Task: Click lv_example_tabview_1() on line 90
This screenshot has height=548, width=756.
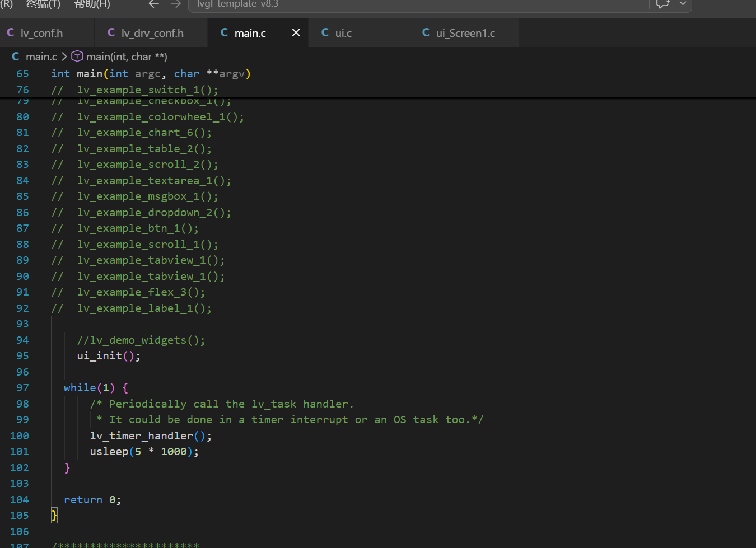Action: [x=151, y=277]
